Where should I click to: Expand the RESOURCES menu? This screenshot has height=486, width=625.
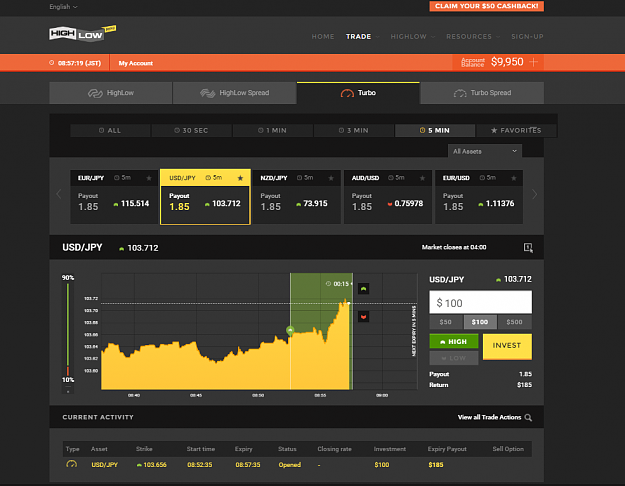[473, 37]
